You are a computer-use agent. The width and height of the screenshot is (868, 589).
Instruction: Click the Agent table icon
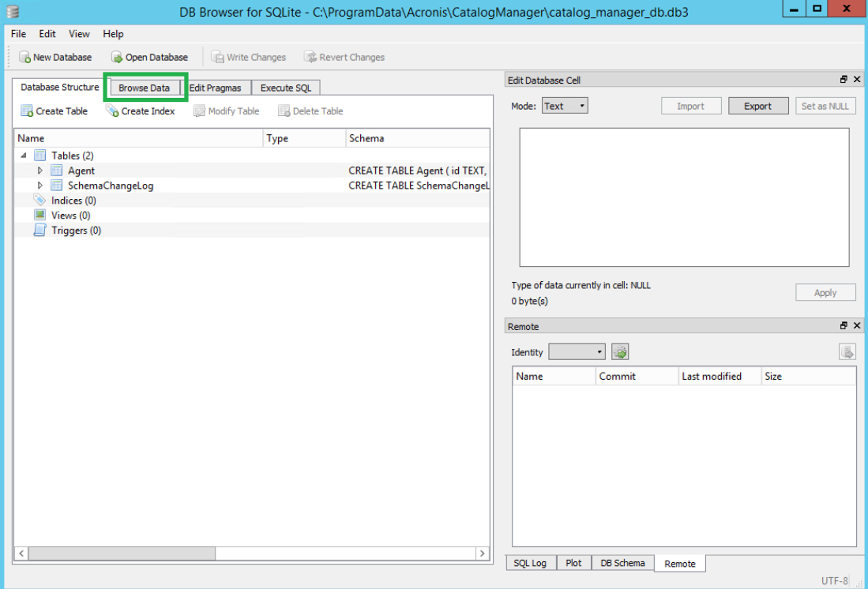point(56,171)
